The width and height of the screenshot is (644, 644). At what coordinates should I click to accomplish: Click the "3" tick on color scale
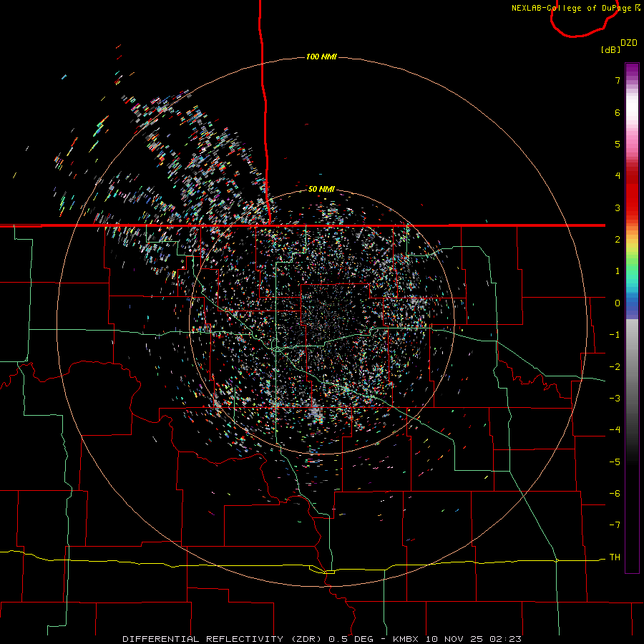[x=618, y=208]
